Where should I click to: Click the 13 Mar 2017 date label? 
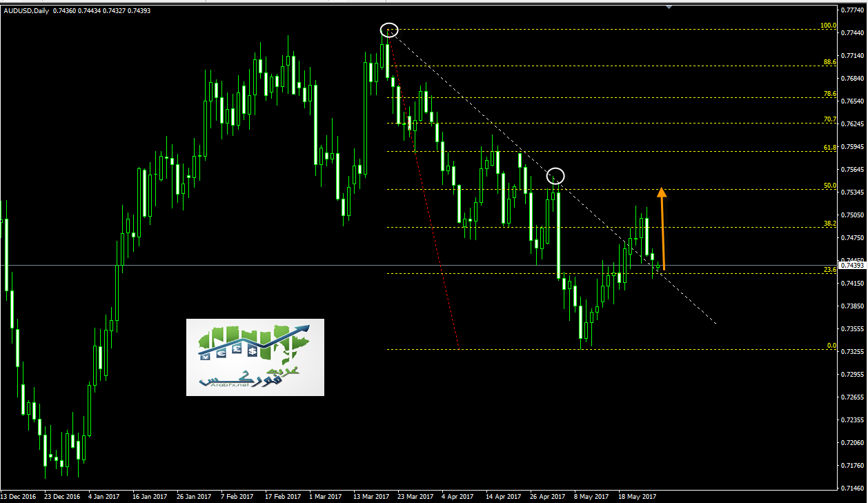(371, 496)
